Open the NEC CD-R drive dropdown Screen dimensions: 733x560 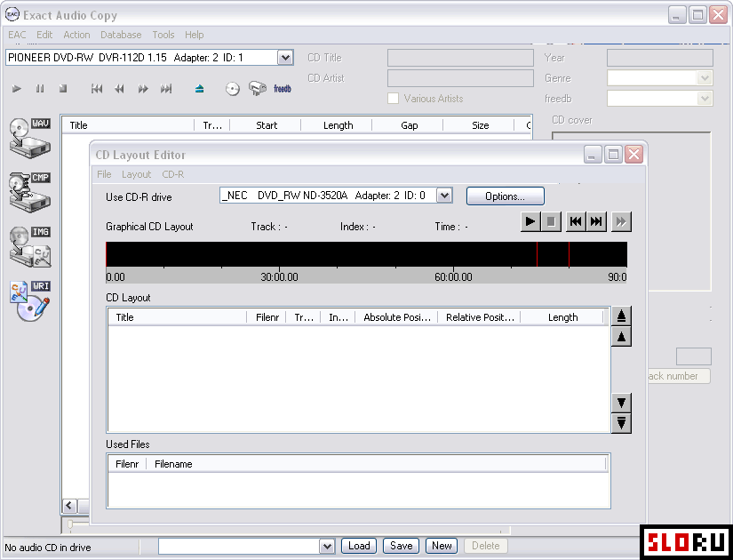click(444, 195)
